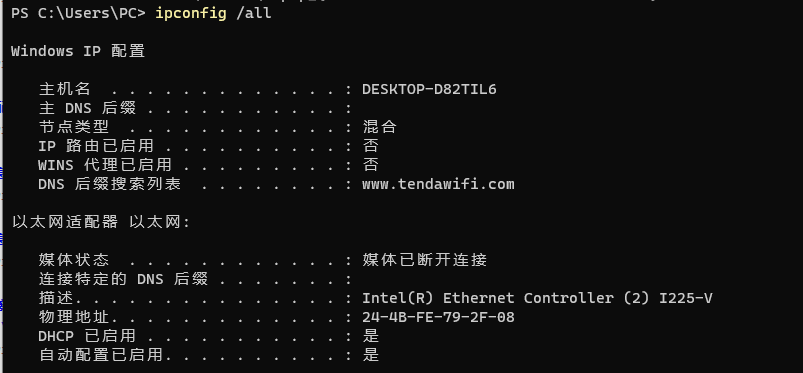This screenshot has width=803, height=373.
Task: Click the 节点类型 value 混合
Action: coord(379,127)
